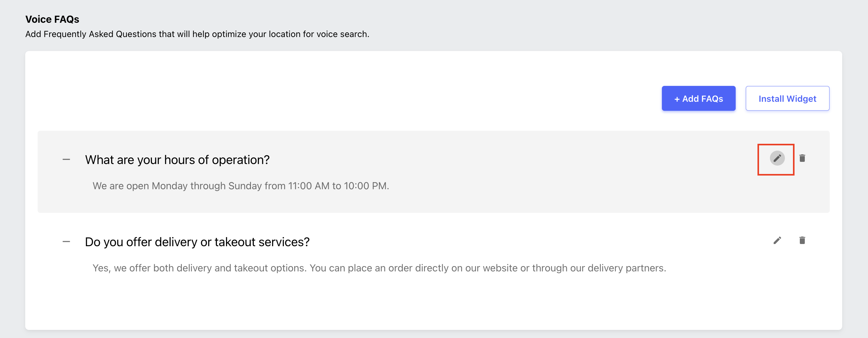Select 'Do you offer delivery or takeout services?'
This screenshot has width=868, height=338.
(x=197, y=242)
